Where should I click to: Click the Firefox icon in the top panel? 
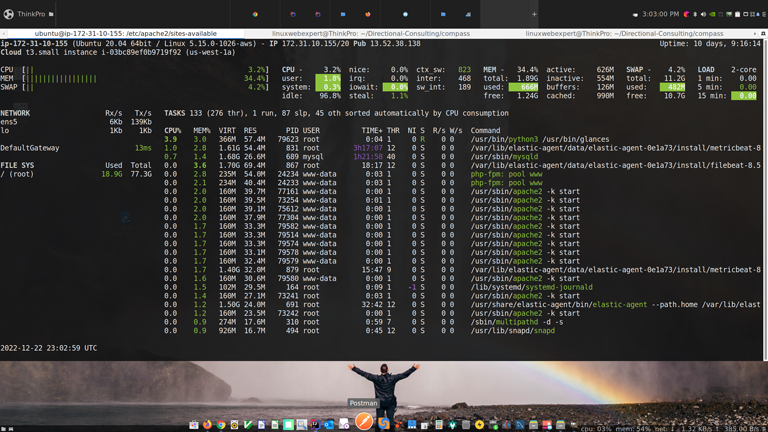(x=368, y=14)
